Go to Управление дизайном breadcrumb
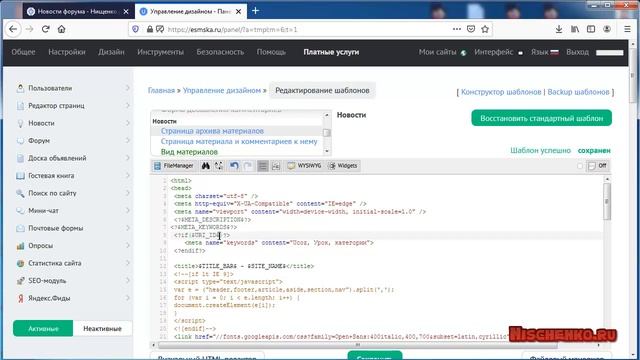The height and width of the screenshot is (360, 640). (222, 91)
